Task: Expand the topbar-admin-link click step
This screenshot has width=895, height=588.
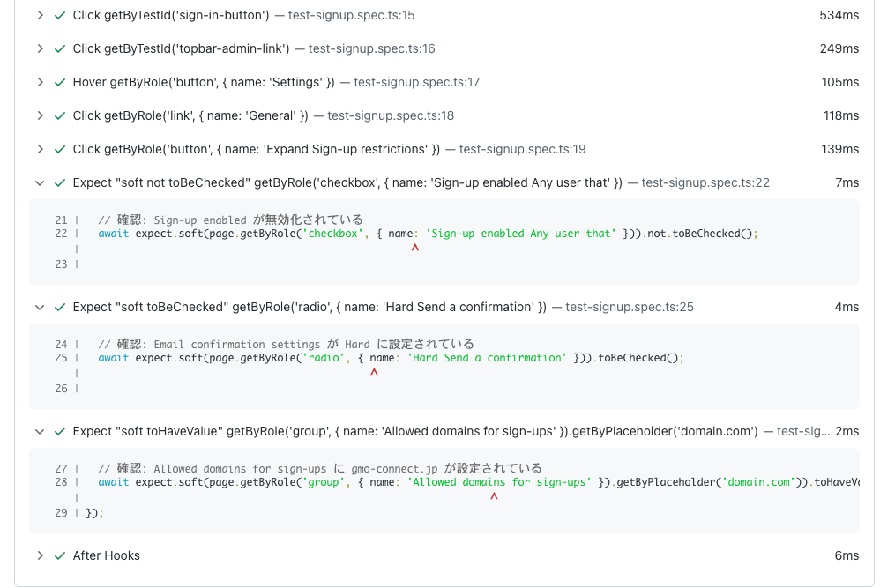Action: [x=40, y=48]
